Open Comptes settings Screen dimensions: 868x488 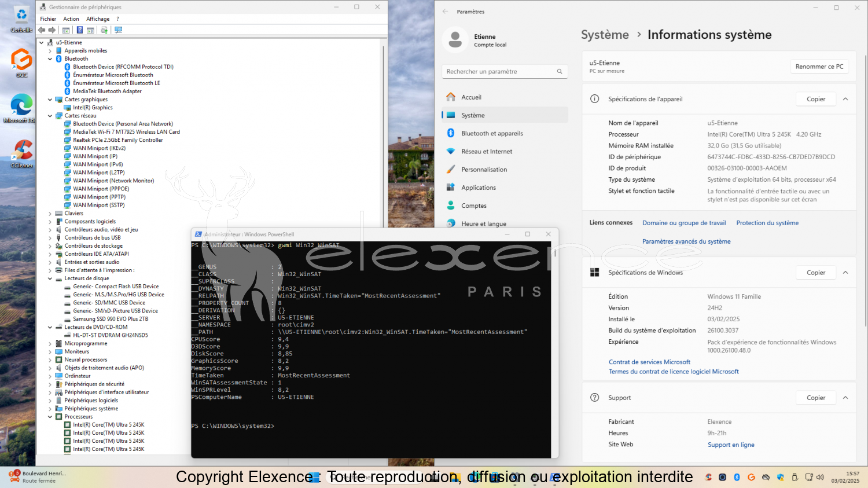[x=505, y=206]
